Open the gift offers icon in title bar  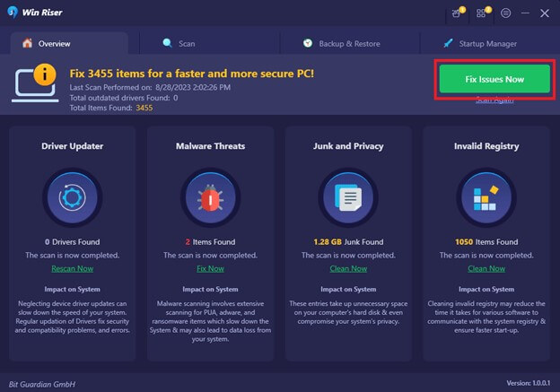coord(457,13)
